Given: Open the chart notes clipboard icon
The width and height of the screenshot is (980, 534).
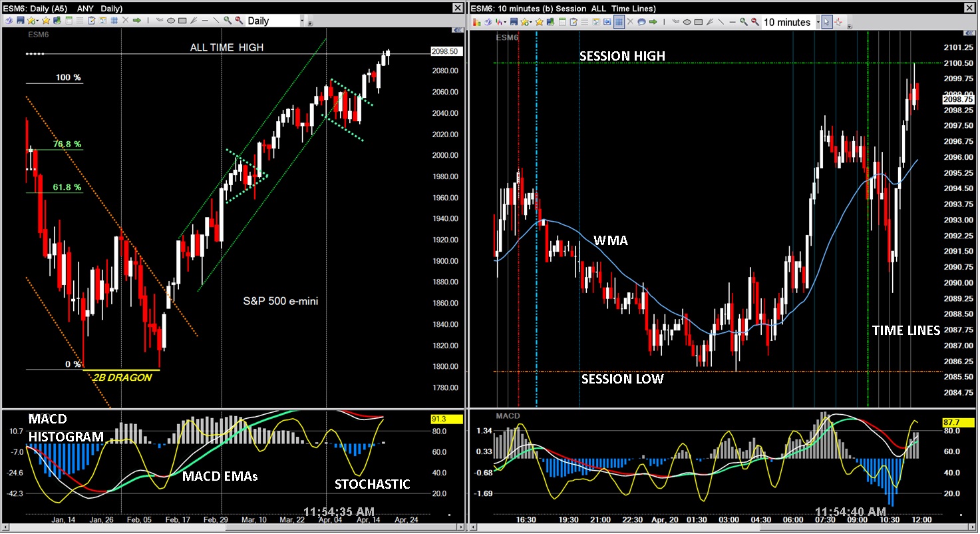Looking at the screenshot, I should coord(91,21).
